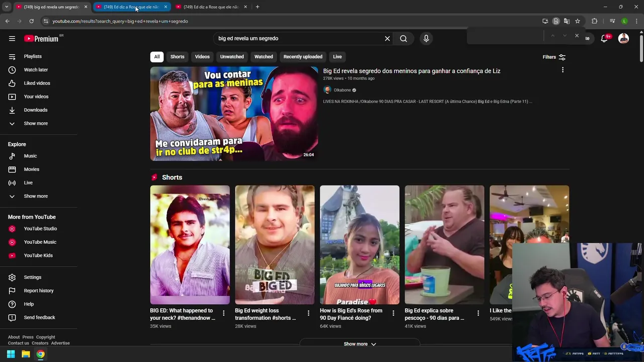Open the YouTube hamburger guide menu
The height and width of the screenshot is (362, 644).
[12, 39]
